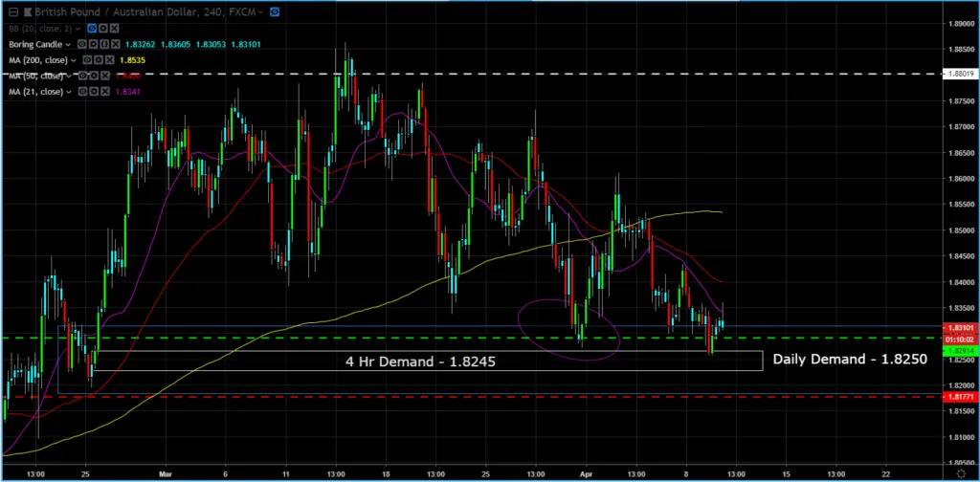View Boring Candle source code braces icon
Screen dimensions: 980x482
(x=104, y=45)
